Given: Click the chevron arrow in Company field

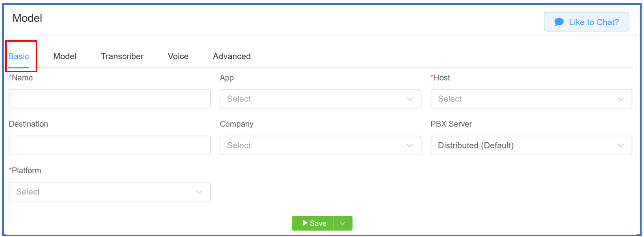Looking at the screenshot, I should tap(410, 145).
